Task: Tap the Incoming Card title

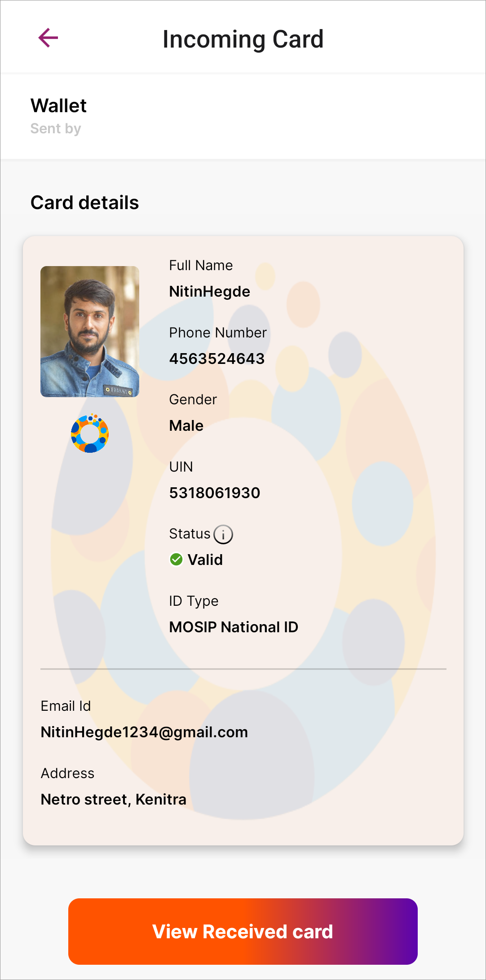Action: click(x=243, y=39)
